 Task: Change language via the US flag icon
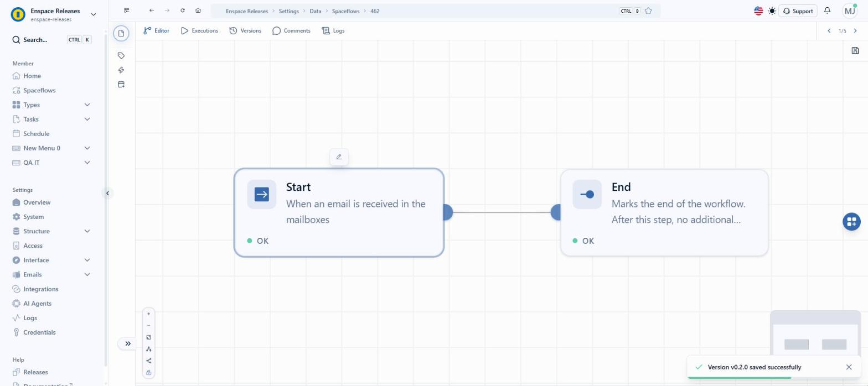pos(758,11)
